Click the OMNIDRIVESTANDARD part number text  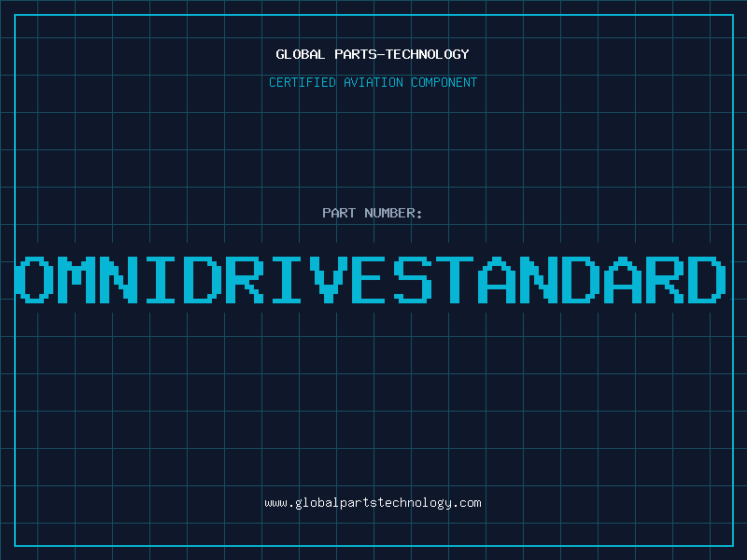371,280
